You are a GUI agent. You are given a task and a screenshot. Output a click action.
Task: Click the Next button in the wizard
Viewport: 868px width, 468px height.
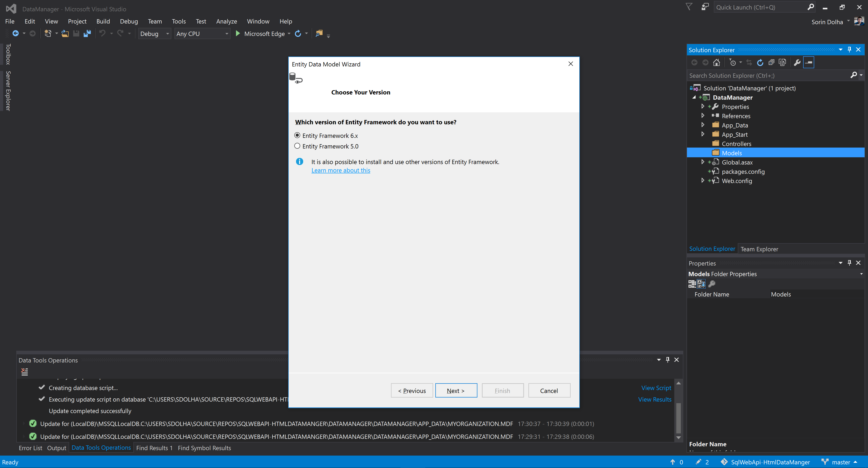[x=456, y=390]
